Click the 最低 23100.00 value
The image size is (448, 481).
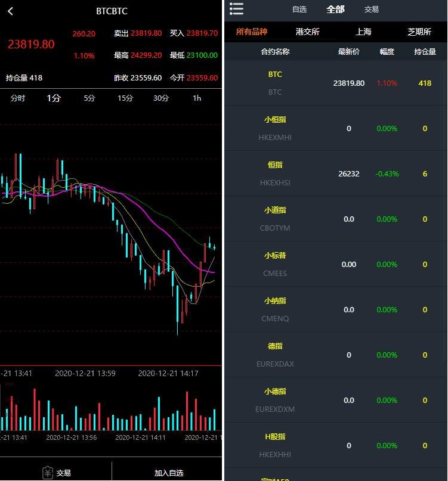[x=194, y=55]
